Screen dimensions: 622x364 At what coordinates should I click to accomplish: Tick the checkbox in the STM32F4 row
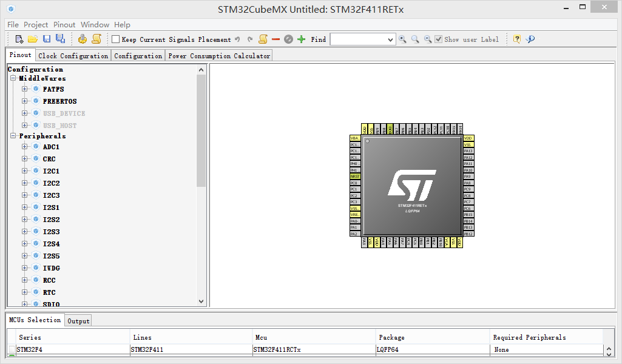[12, 349]
